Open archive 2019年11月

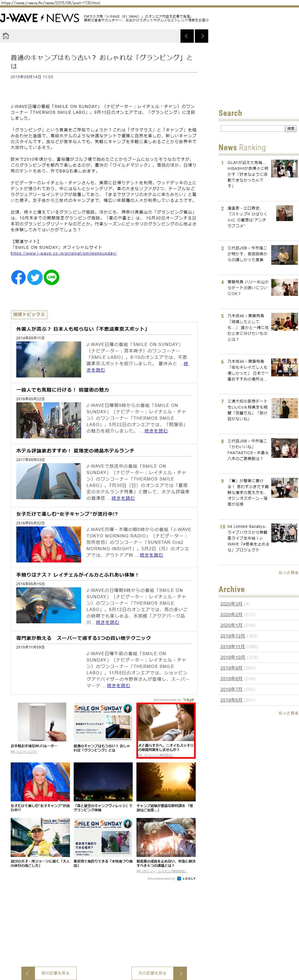tap(233, 647)
